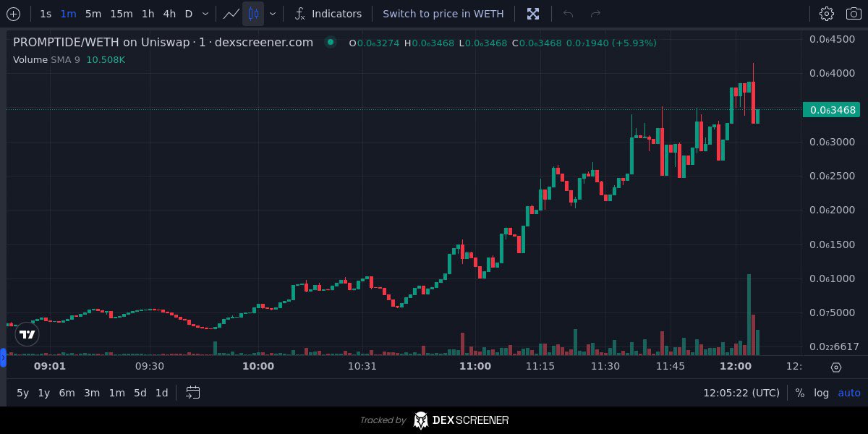Click the DEX SCREENER logo link

tap(460, 420)
